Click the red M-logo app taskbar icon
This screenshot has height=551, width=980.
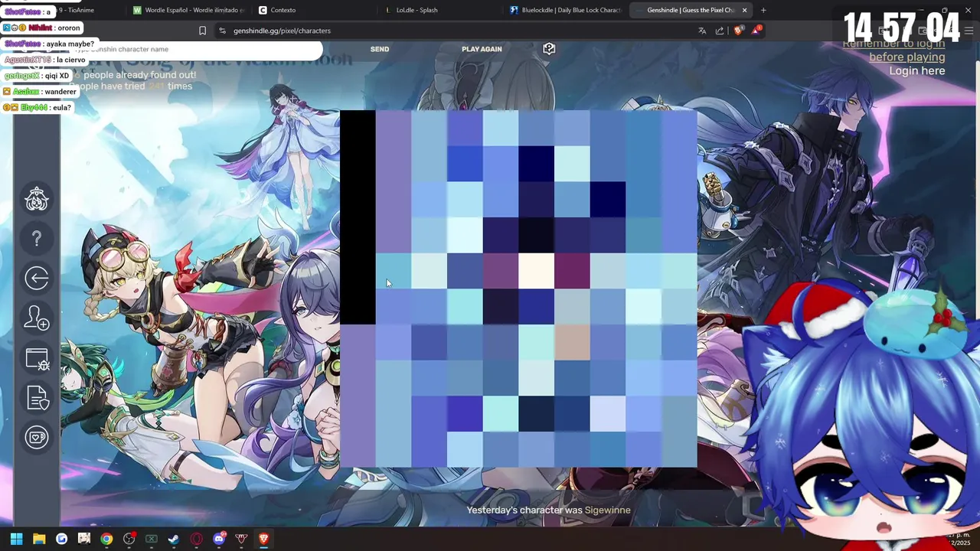pyautogui.click(x=241, y=539)
